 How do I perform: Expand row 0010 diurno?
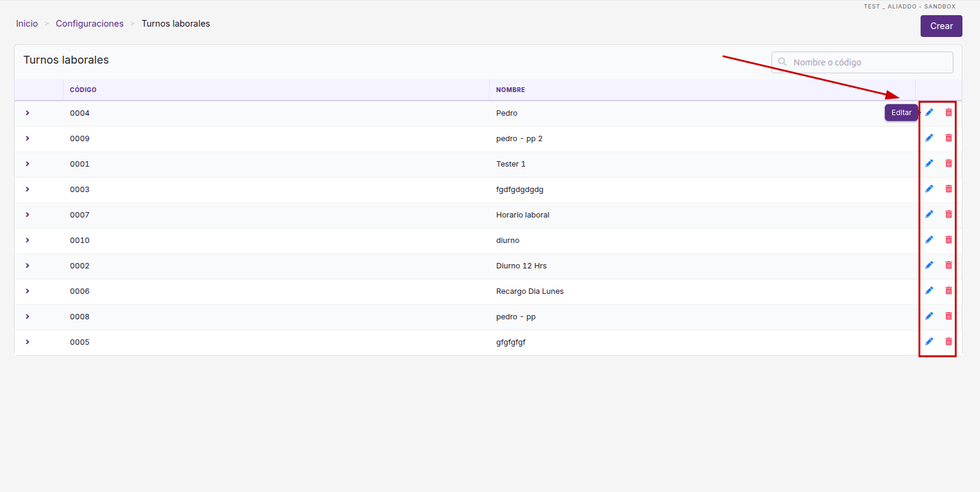pyautogui.click(x=27, y=241)
